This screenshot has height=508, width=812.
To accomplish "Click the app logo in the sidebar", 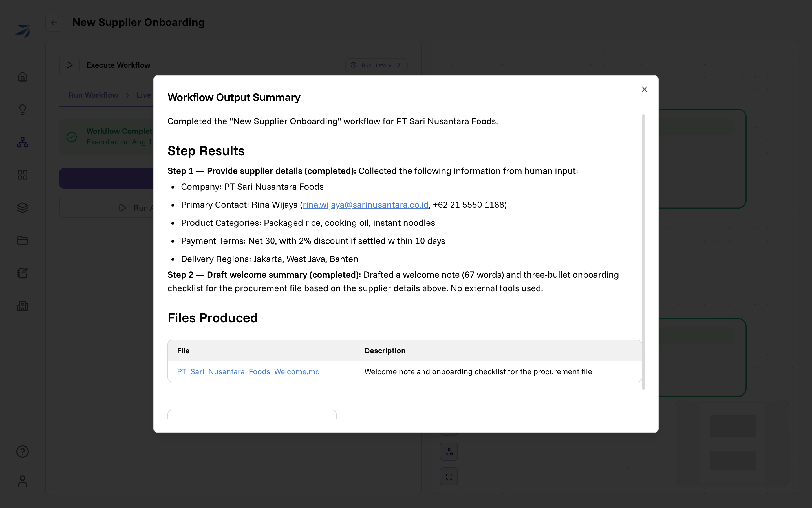I will coord(23,31).
